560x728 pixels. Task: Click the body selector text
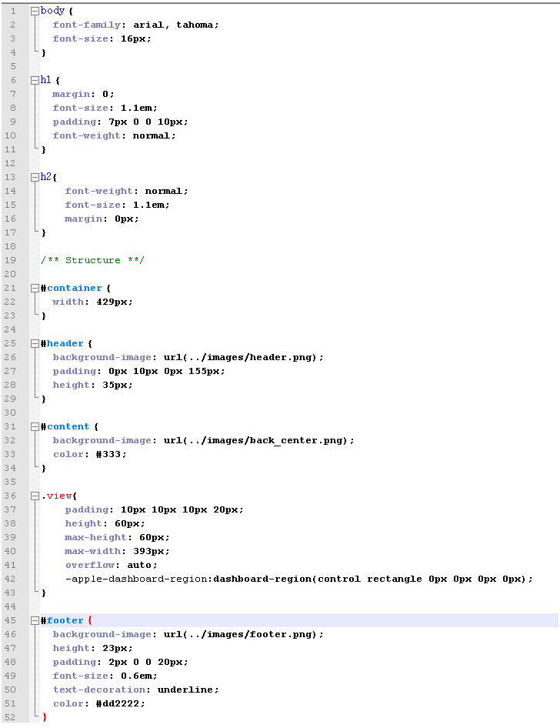coord(52,11)
